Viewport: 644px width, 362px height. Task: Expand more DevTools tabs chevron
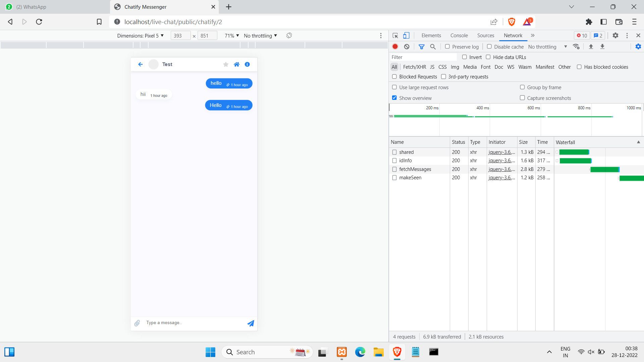pos(533,36)
